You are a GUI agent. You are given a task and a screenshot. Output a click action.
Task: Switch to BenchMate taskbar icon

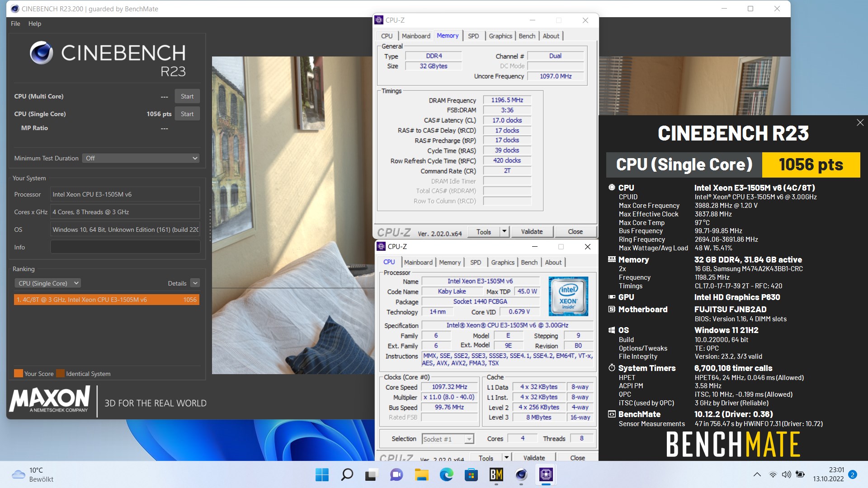[x=496, y=474]
